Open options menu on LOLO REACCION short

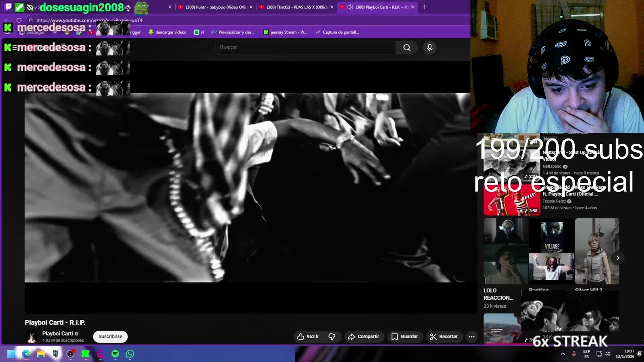point(521,293)
